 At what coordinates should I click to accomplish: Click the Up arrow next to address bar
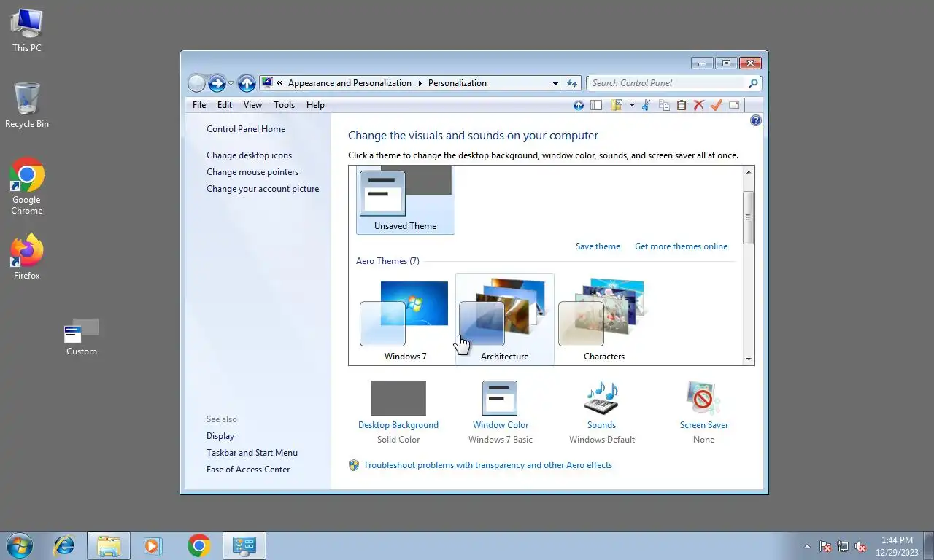click(247, 83)
